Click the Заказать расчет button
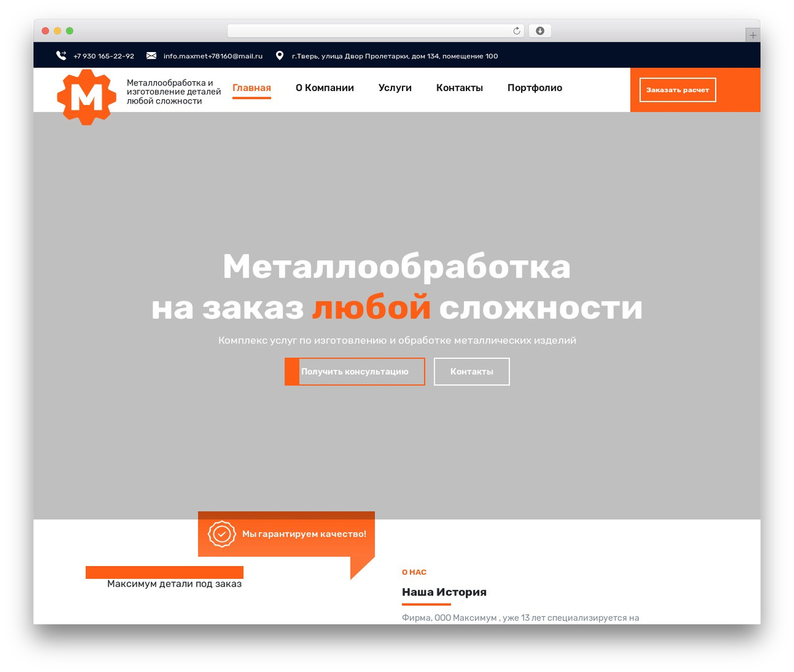 click(678, 90)
